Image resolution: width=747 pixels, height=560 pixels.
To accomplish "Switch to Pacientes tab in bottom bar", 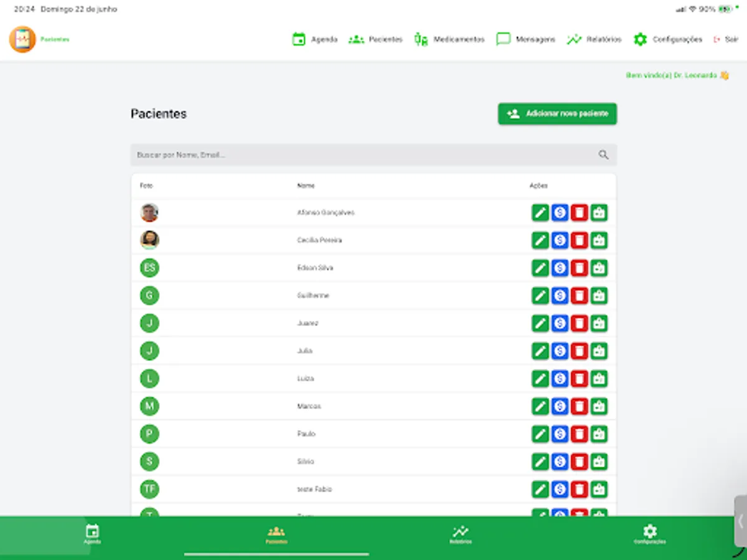I will click(x=276, y=534).
